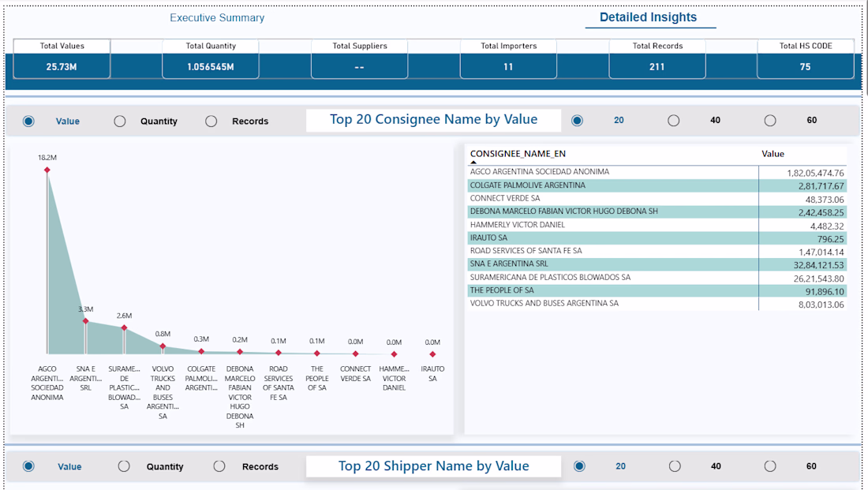The width and height of the screenshot is (868, 490).
Task: Click the 0.8M chart data point
Action: (x=163, y=346)
